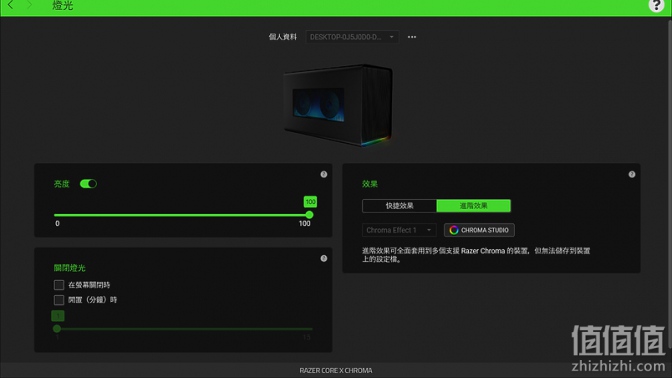672x378 pixels.
Task: Click the profile dropdown arrow
Action: (391, 37)
